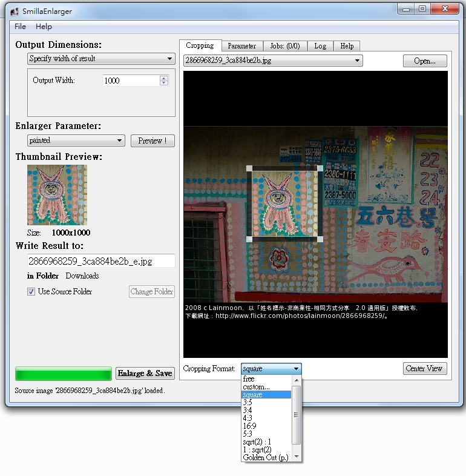Click the Center View button

coord(425,369)
